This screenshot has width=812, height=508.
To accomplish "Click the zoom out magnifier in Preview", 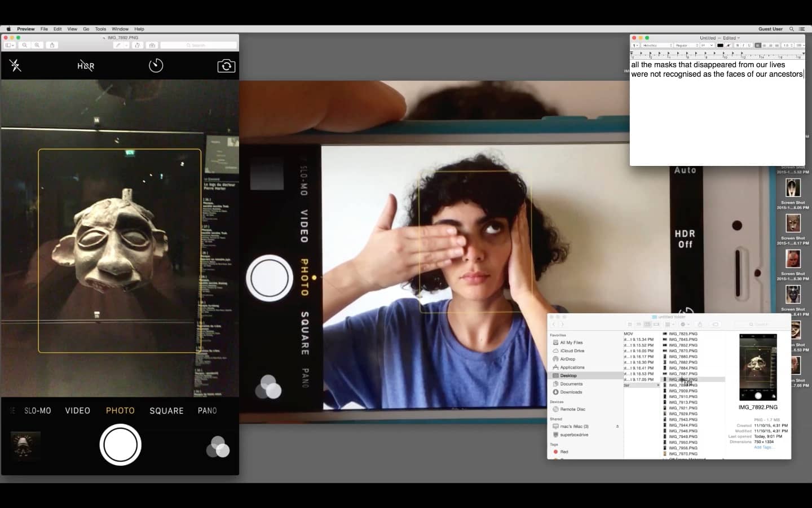I will coord(25,45).
